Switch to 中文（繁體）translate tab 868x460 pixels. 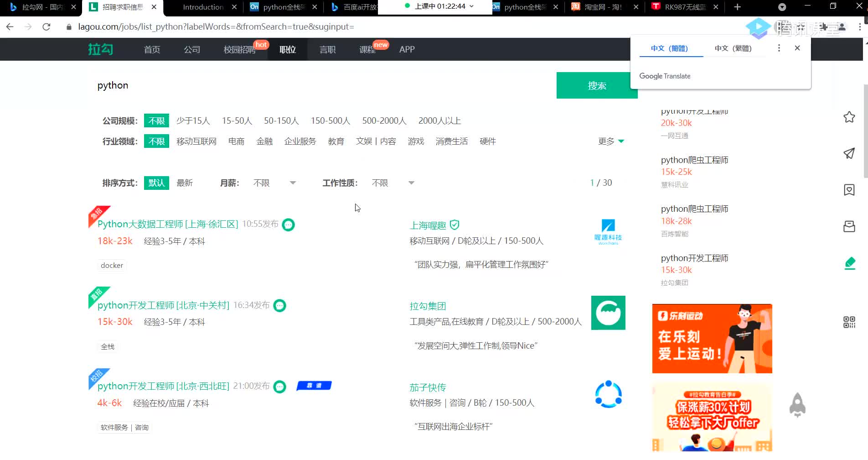pos(733,48)
